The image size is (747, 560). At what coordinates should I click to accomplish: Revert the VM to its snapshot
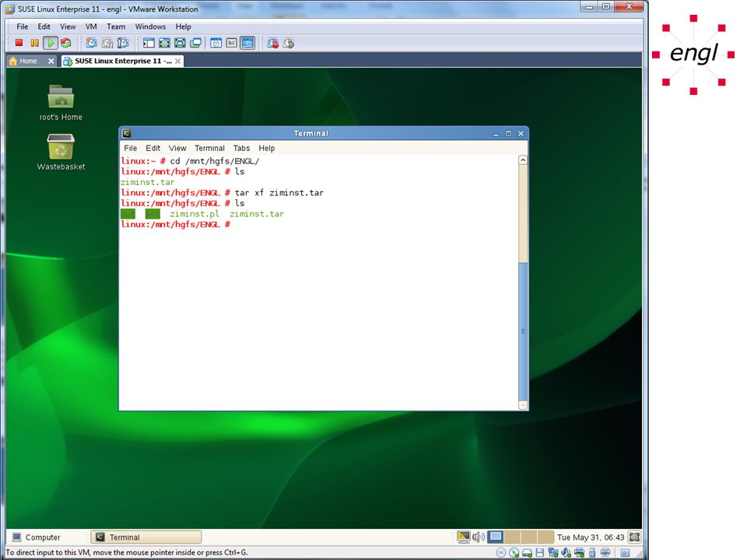(x=107, y=43)
